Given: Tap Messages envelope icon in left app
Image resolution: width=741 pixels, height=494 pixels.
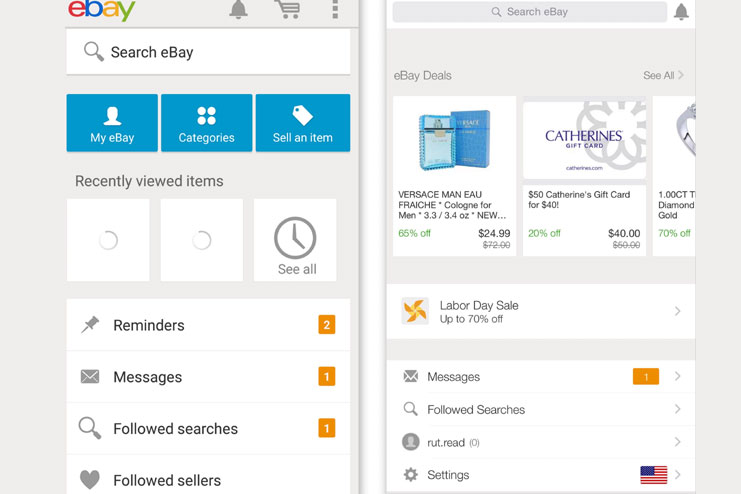Looking at the screenshot, I should [90, 377].
